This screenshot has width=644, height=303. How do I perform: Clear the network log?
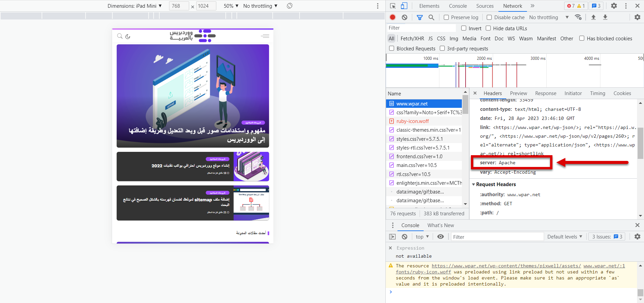pyautogui.click(x=405, y=17)
